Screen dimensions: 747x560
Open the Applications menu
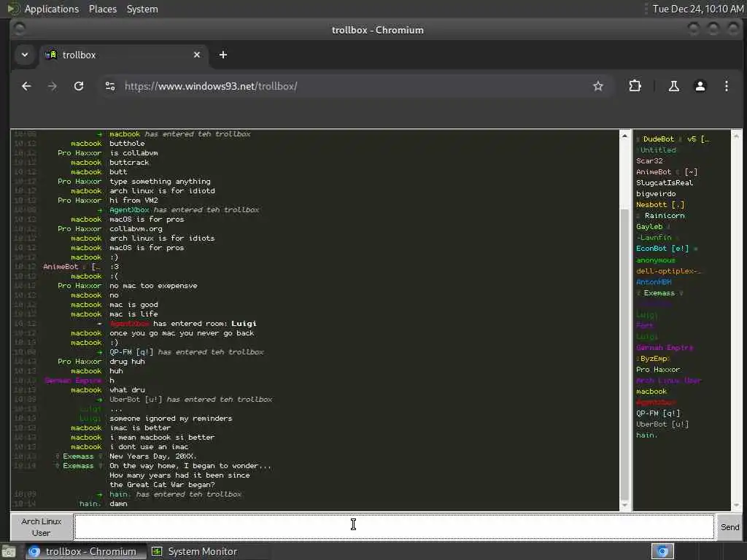(x=52, y=9)
